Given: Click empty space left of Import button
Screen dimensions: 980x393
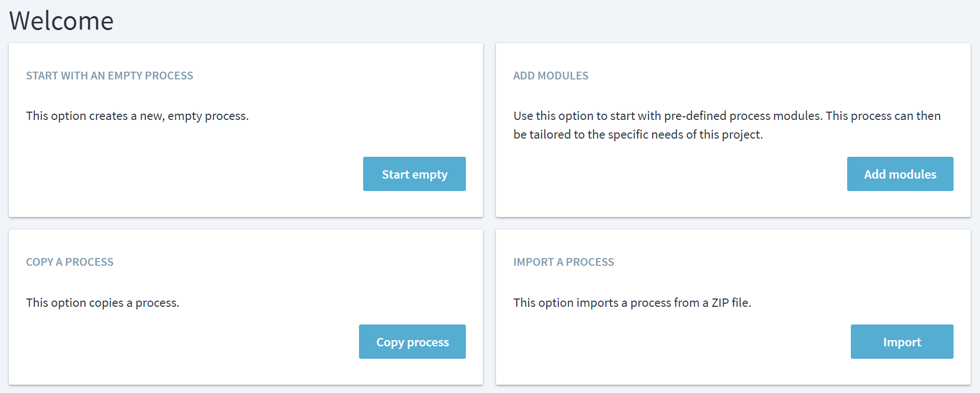Looking at the screenshot, I should coord(674,342).
